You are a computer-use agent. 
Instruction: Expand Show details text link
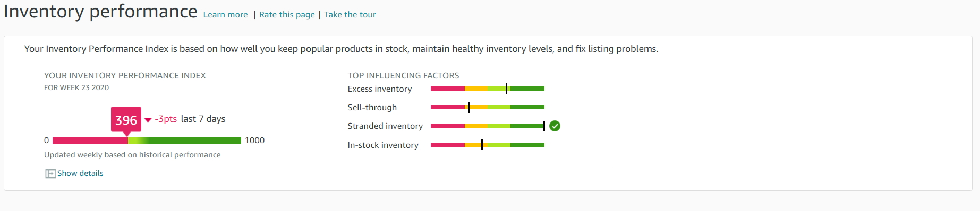(80, 173)
